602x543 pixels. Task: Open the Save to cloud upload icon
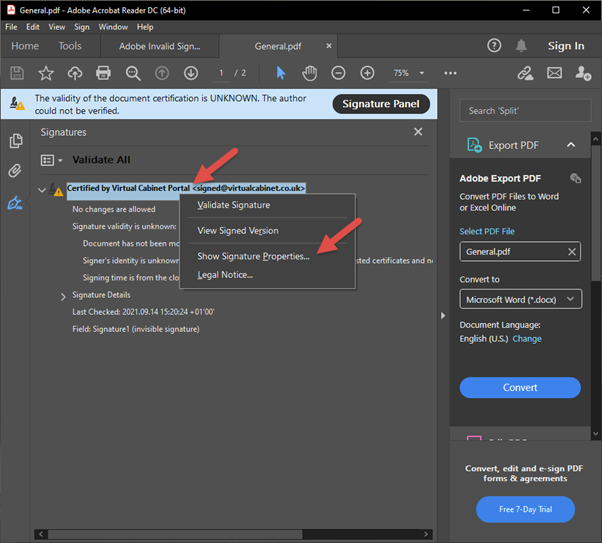click(x=75, y=73)
